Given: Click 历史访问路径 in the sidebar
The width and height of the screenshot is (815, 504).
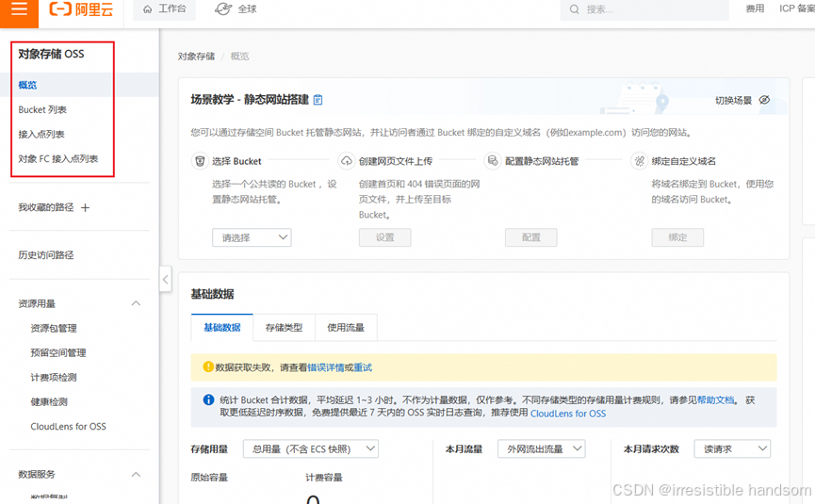Looking at the screenshot, I should [46, 255].
